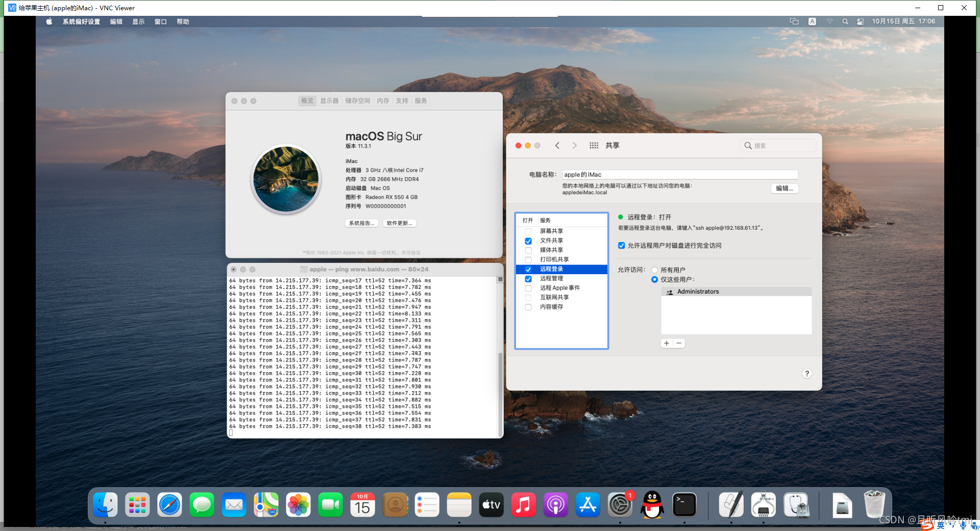Switch to 服务 tab in About window

point(421,101)
